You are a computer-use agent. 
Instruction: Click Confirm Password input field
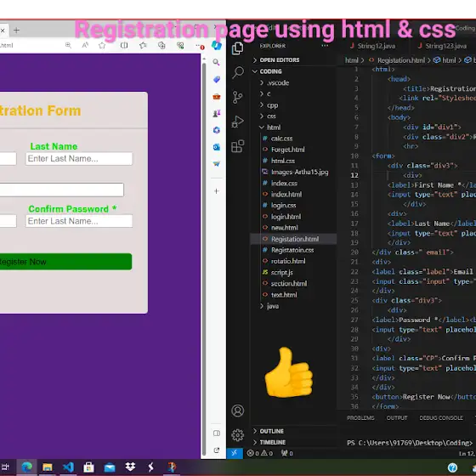79,221
